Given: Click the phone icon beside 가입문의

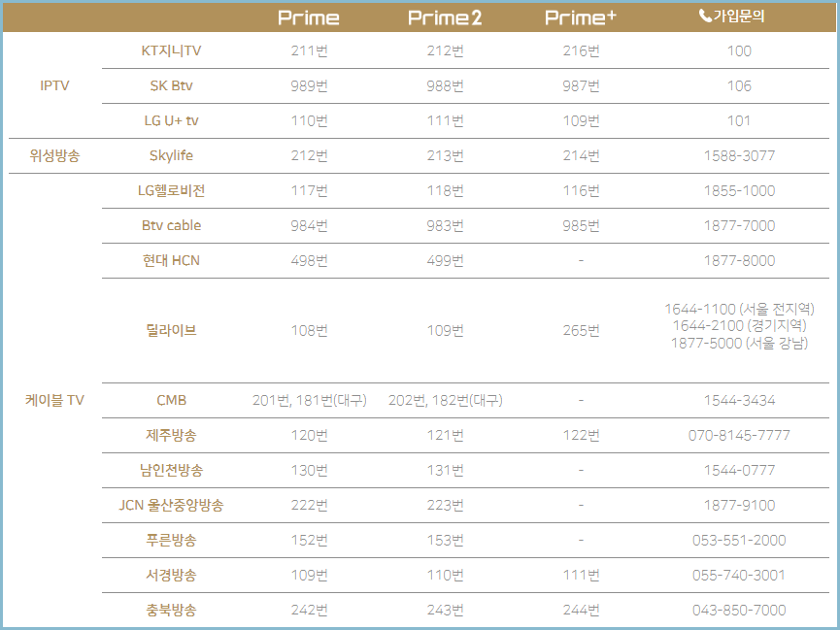Looking at the screenshot, I should coord(706,17).
